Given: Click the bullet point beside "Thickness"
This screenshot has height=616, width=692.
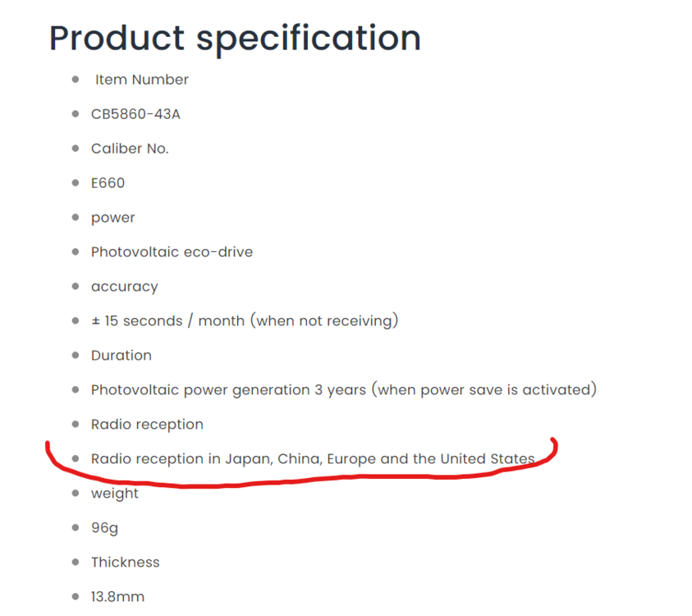Looking at the screenshot, I should 76,563.
